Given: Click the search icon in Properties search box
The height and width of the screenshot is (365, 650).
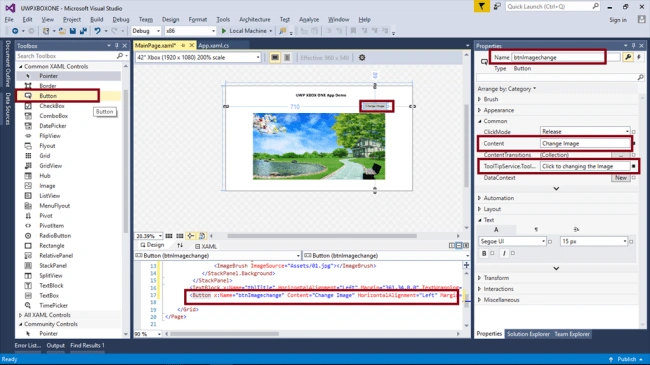Looking at the screenshot, I should pyautogui.click(x=640, y=77).
